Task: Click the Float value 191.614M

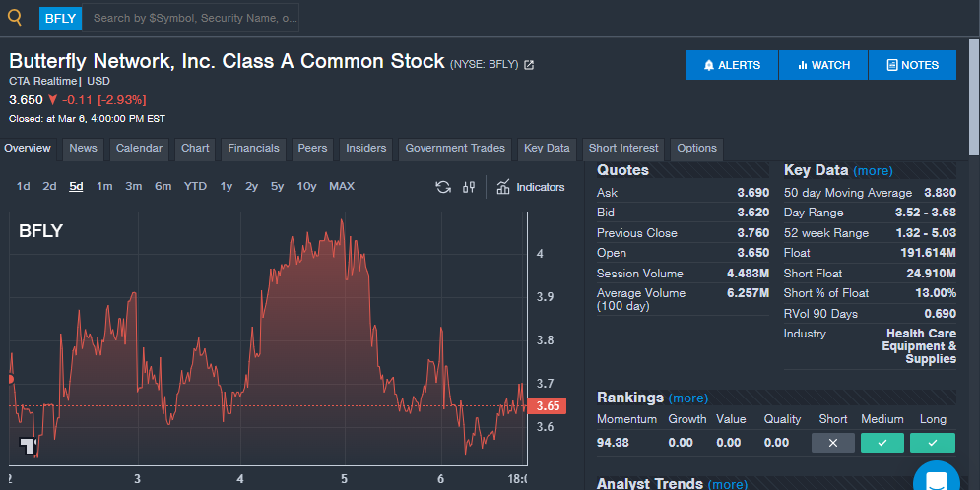Action: [928, 253]
